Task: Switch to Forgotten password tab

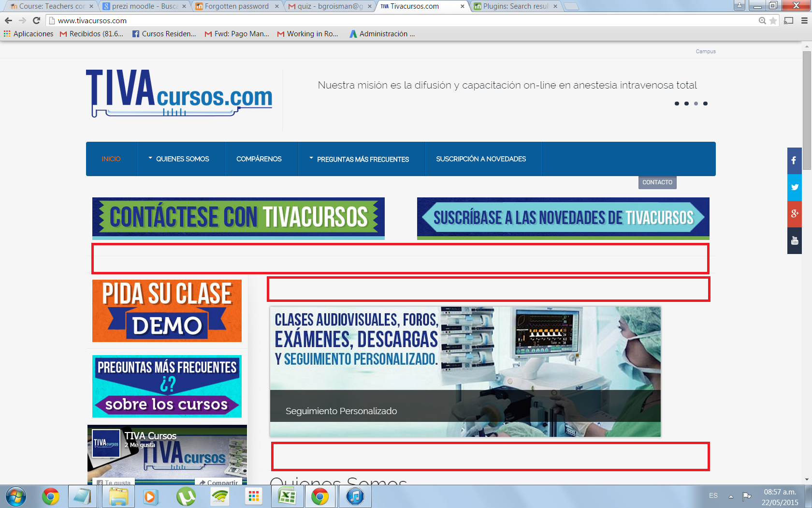Action: click(236, 6)
